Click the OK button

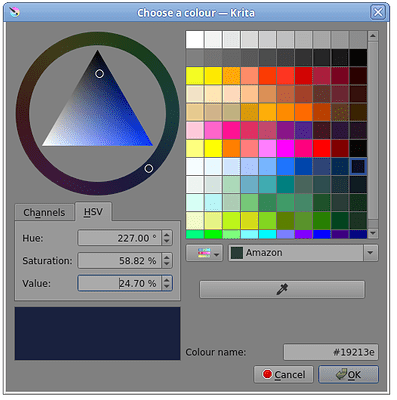tap(348, 375)
